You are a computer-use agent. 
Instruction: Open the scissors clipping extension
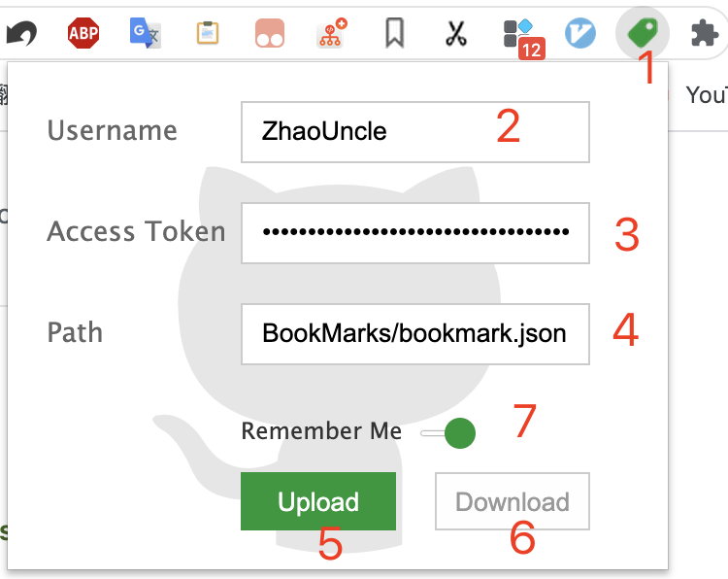coord(456,33)
